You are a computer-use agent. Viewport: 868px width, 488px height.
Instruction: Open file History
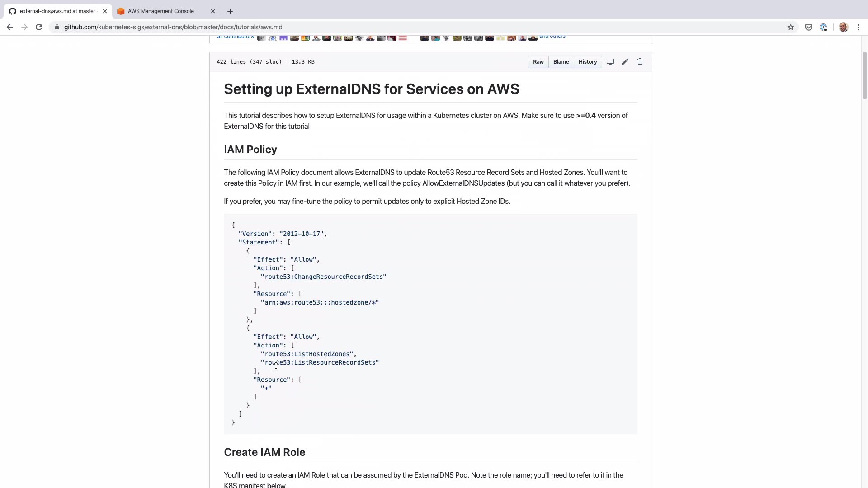pos(587,62)
